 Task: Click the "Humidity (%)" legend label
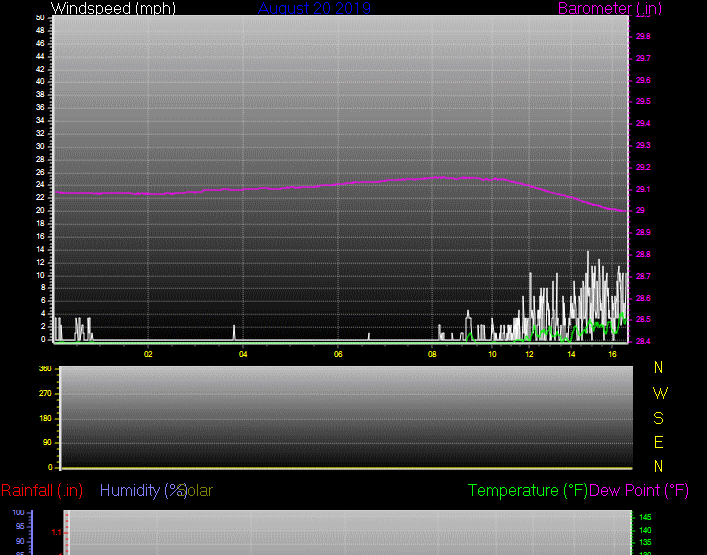coord(143,491)
